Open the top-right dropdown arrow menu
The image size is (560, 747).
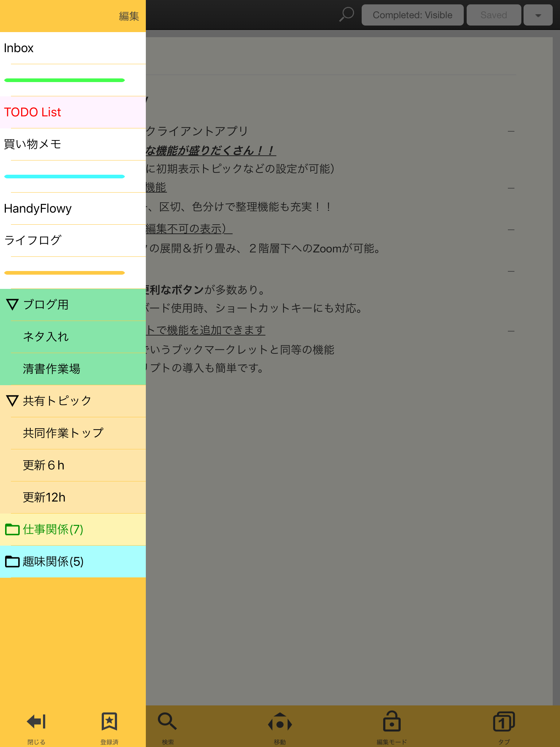[538, 15]
